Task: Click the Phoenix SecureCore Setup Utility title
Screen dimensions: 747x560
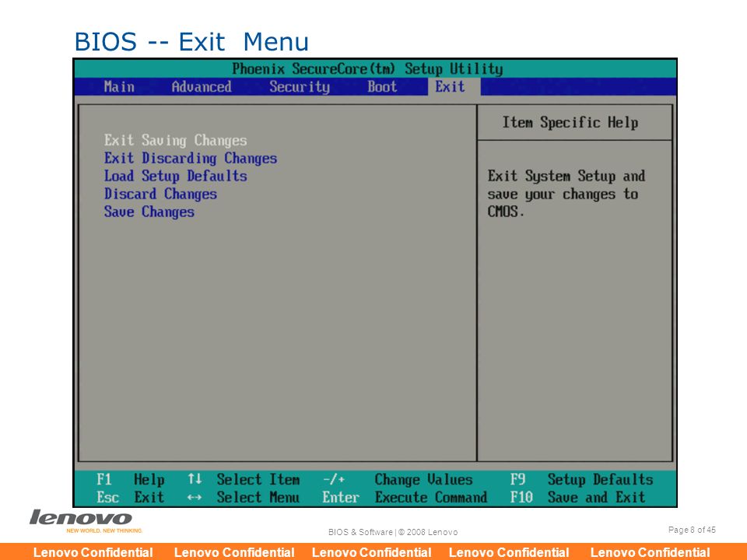Action: tap(367, 69)
